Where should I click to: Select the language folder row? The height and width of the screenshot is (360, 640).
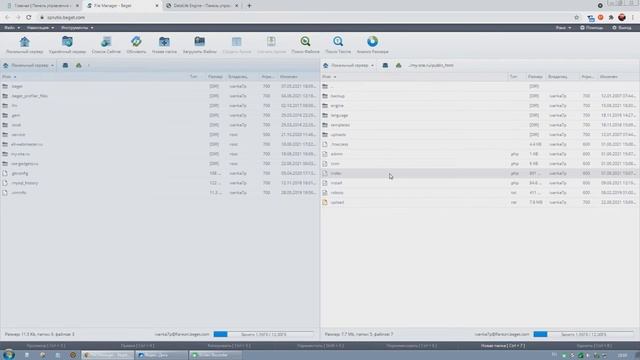click(x=480, y=116)
